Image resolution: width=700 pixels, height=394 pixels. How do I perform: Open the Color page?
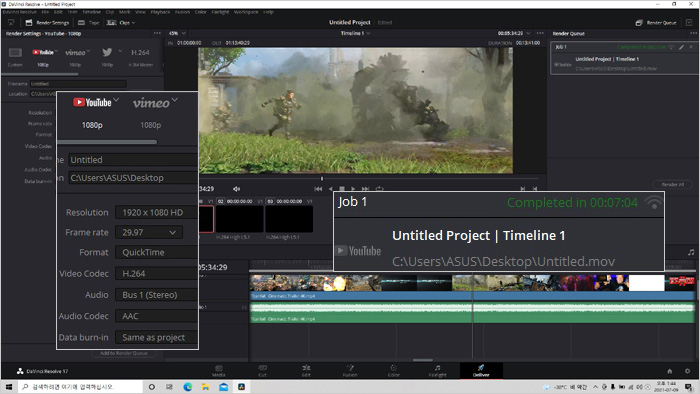tap(393, 370)
